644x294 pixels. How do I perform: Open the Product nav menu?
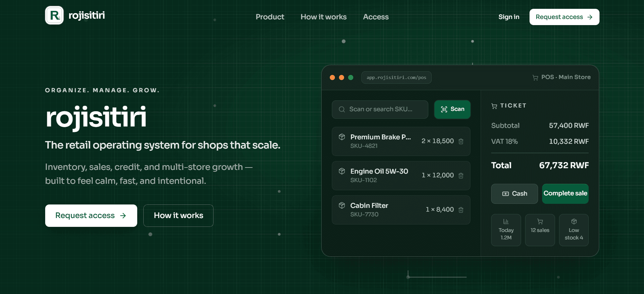(270, 17)
